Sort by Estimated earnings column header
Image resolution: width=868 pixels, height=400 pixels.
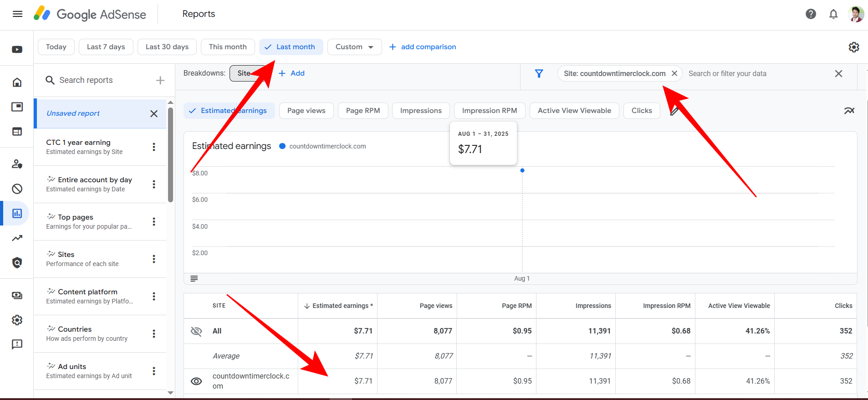(x=338, y=306)
